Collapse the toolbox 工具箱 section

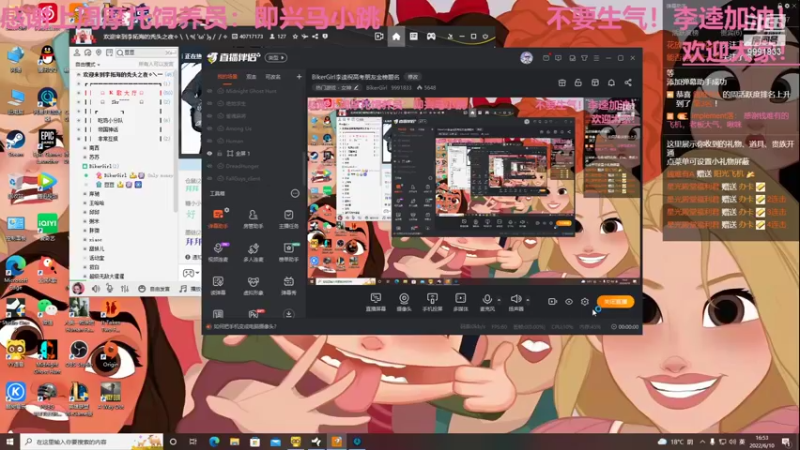click(x=295, y=193)
